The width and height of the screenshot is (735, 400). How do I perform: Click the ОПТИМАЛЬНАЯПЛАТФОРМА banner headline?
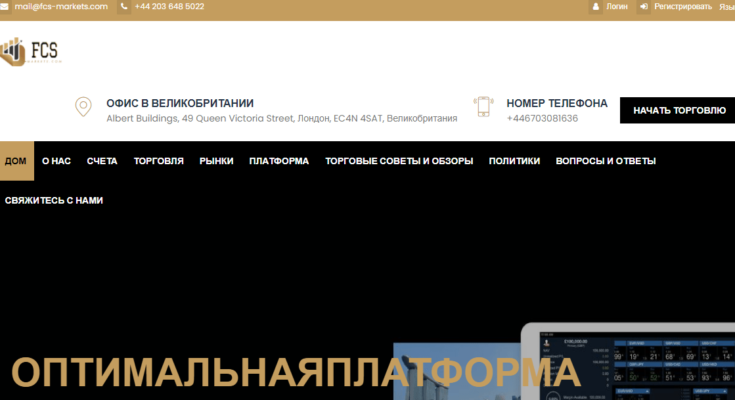[x=295, y=373]
